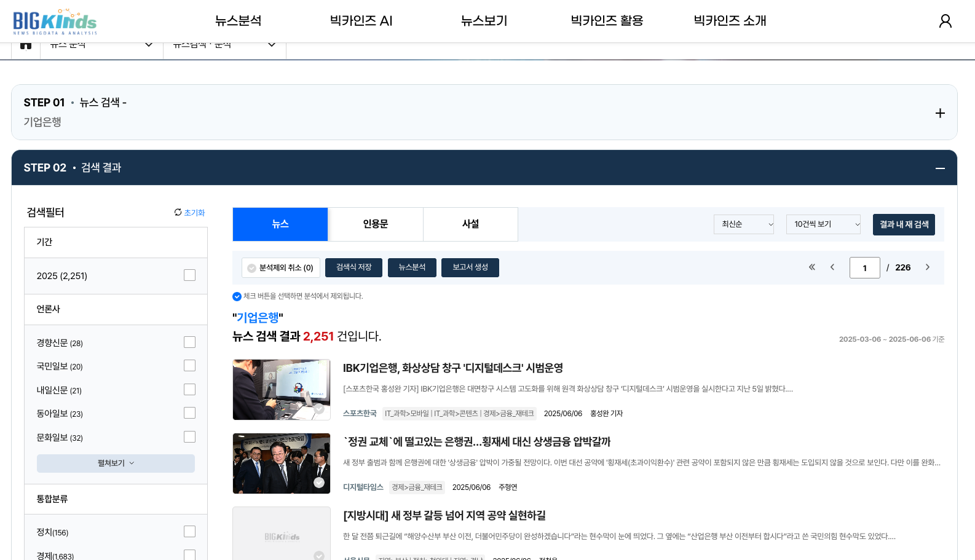Open 뉴스보기 menu

coord(484,21)
